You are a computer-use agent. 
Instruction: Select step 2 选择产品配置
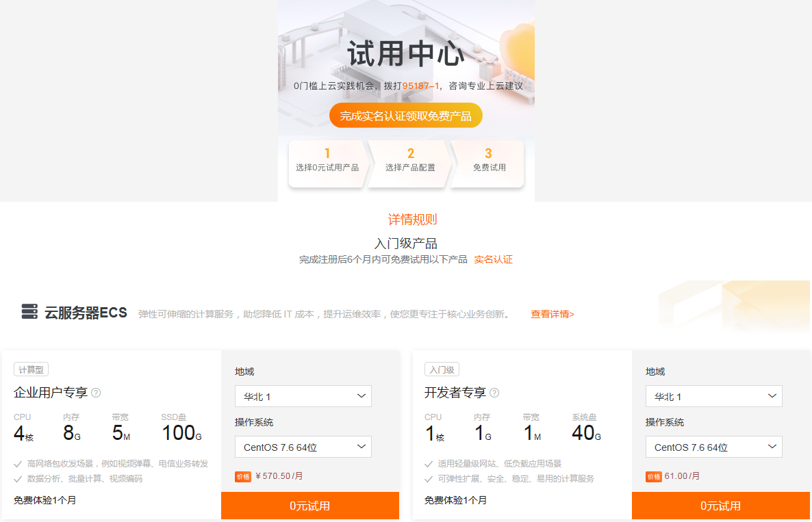pos(410,164)
